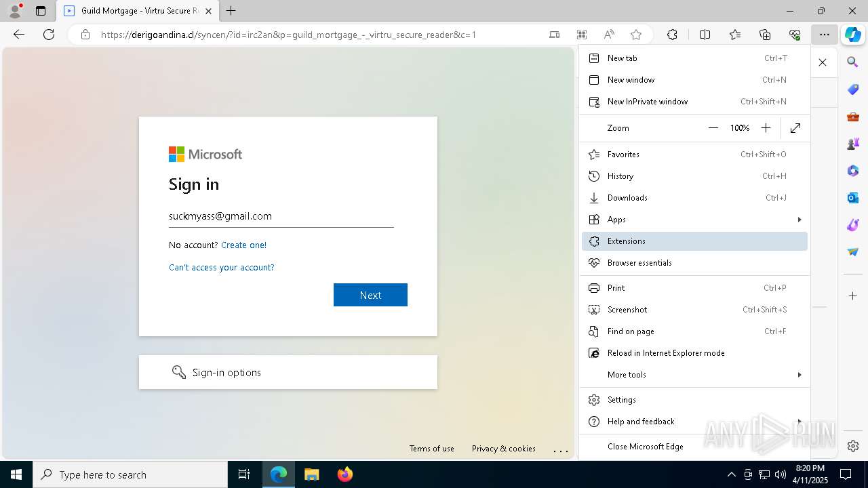Viewport: 868px width, 488px height.
Task: Open sidebar Outlook icon
Action: [853, 198]
